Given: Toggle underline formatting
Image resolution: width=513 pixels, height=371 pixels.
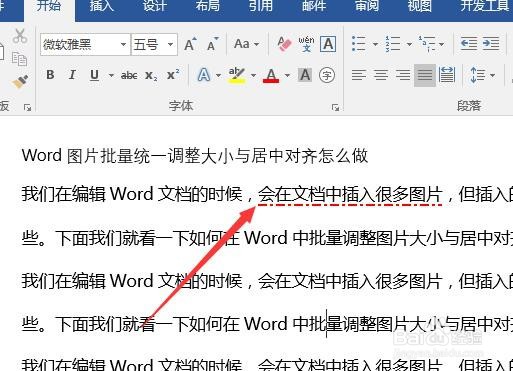Looking at the screenshot, I should click(x=95, y=76).
